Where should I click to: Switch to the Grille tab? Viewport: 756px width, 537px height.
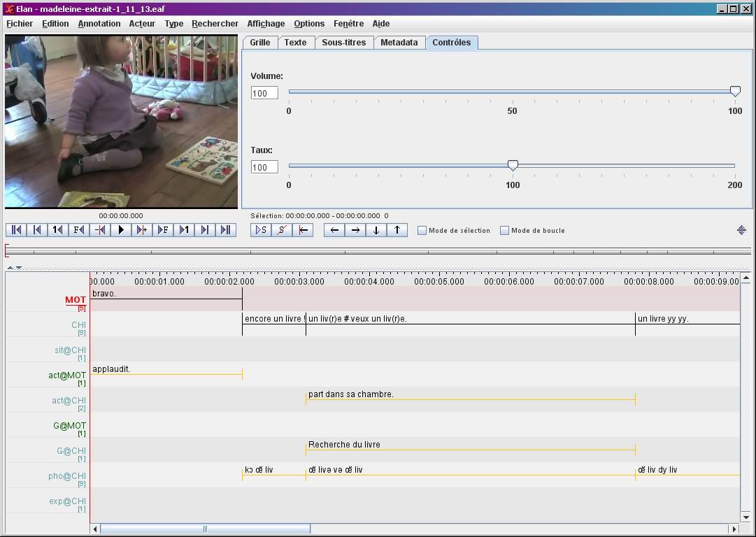click(259, 43)
